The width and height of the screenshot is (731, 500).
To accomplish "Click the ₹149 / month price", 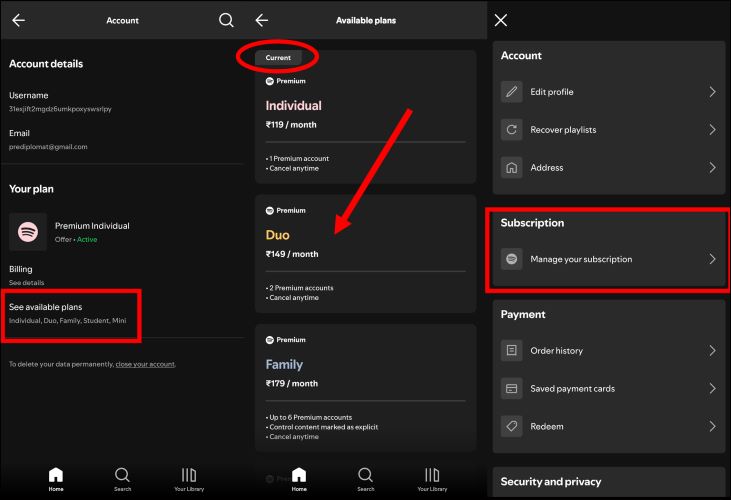I will 292,254.
